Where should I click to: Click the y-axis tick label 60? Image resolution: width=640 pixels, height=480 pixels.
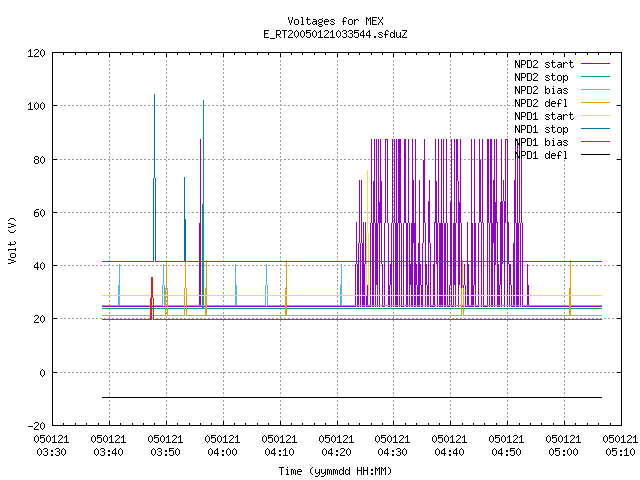click(39, 213)
